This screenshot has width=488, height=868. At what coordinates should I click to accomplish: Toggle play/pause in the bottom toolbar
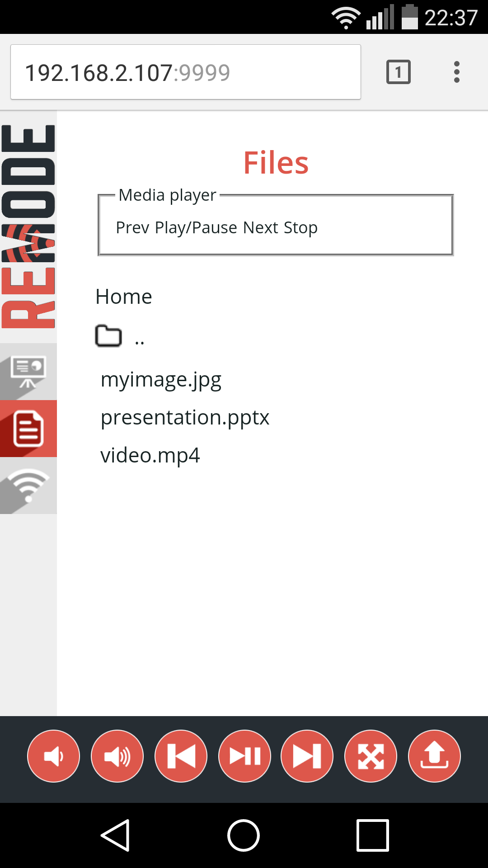(x=244, y=756)
